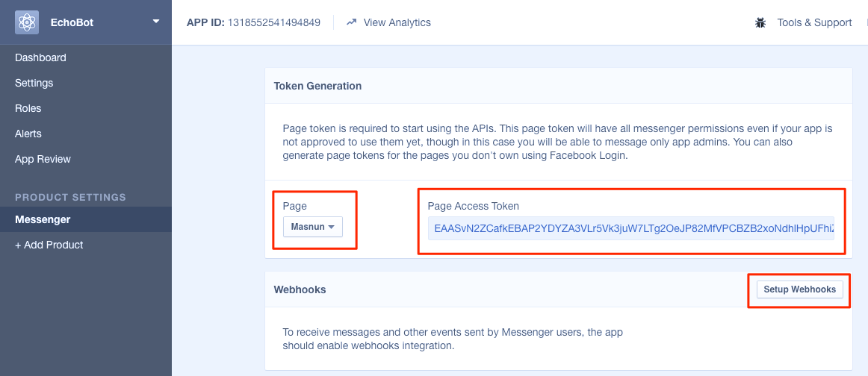
Task: Click the Page label above the dropdown
Action: (x=294, y=206)
